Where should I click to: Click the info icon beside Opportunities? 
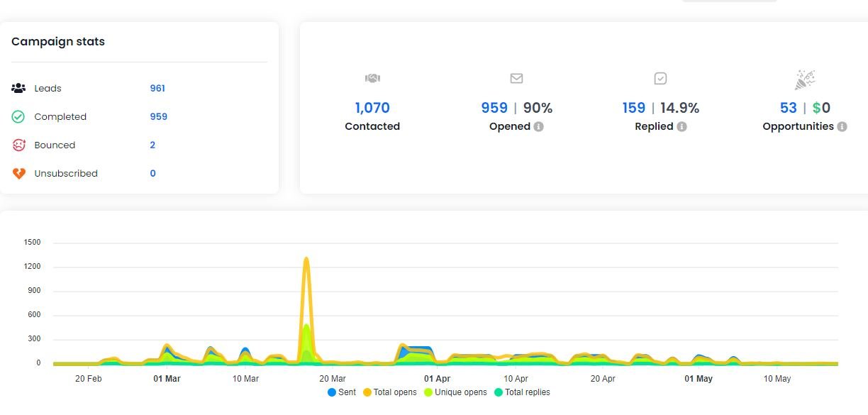842,127
